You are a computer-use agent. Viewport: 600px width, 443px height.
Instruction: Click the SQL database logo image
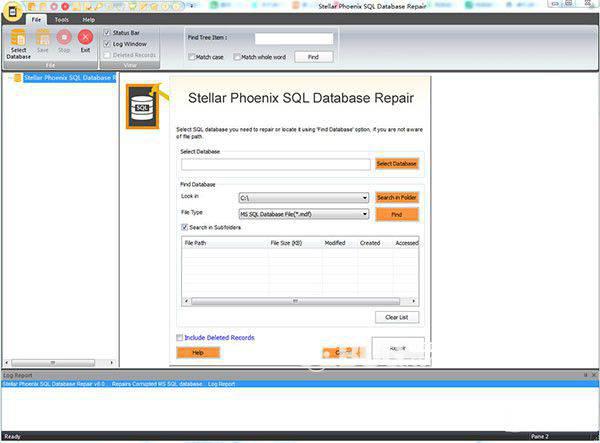[x=143, y=107]
